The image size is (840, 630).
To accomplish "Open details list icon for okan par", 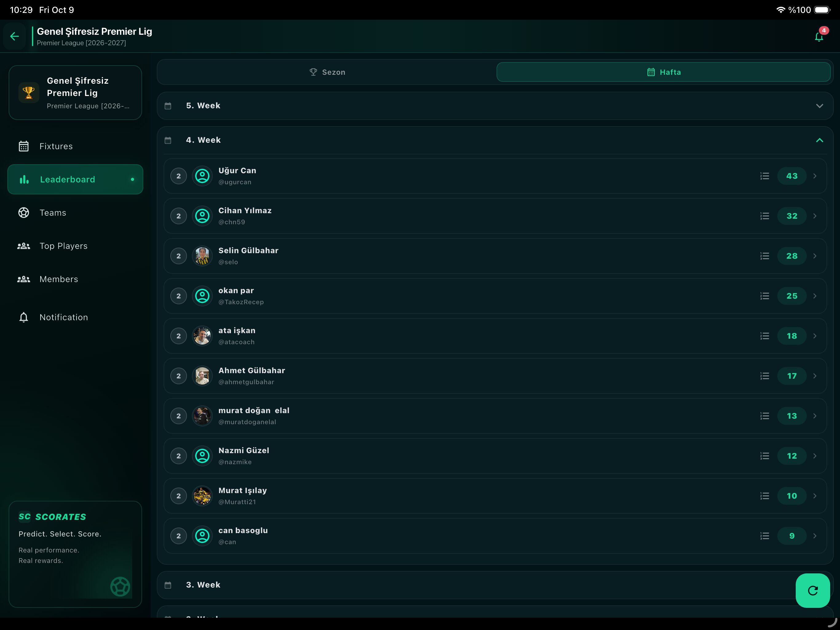I will pos(765,296).
